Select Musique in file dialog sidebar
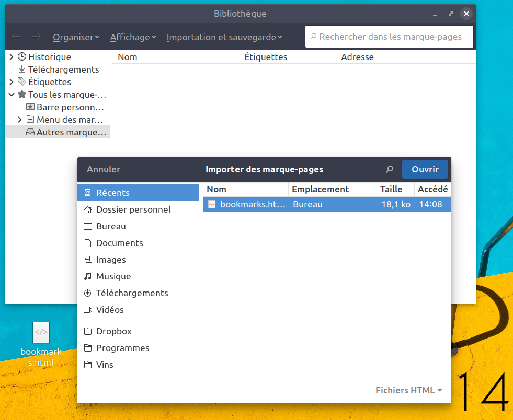This screenshot has width=513, height=420. point(113,276)
